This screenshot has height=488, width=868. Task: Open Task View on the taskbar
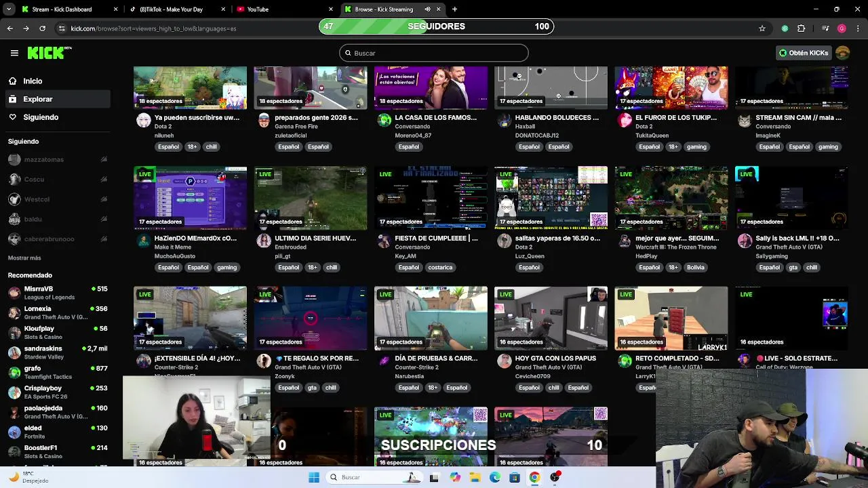pos(434,477)
